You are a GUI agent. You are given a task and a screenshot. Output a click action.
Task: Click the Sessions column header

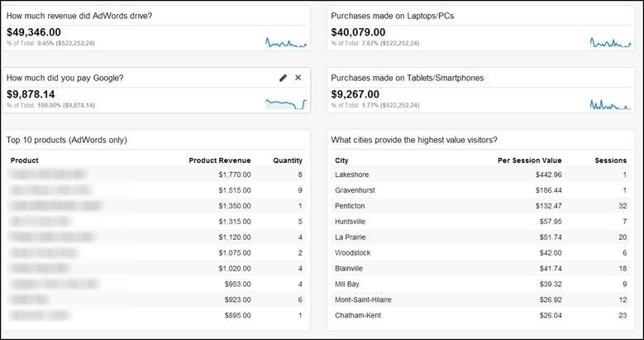[x=610, y=160]
